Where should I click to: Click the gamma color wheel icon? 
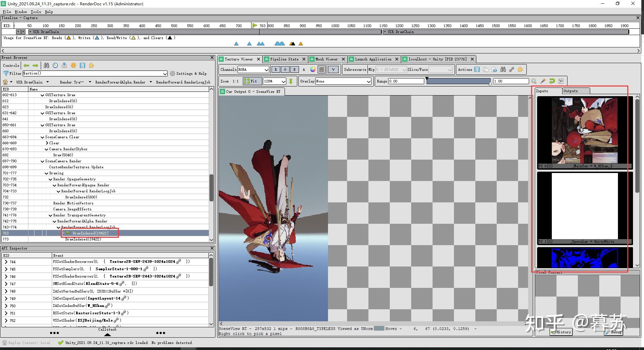click(x=313, y=69)
